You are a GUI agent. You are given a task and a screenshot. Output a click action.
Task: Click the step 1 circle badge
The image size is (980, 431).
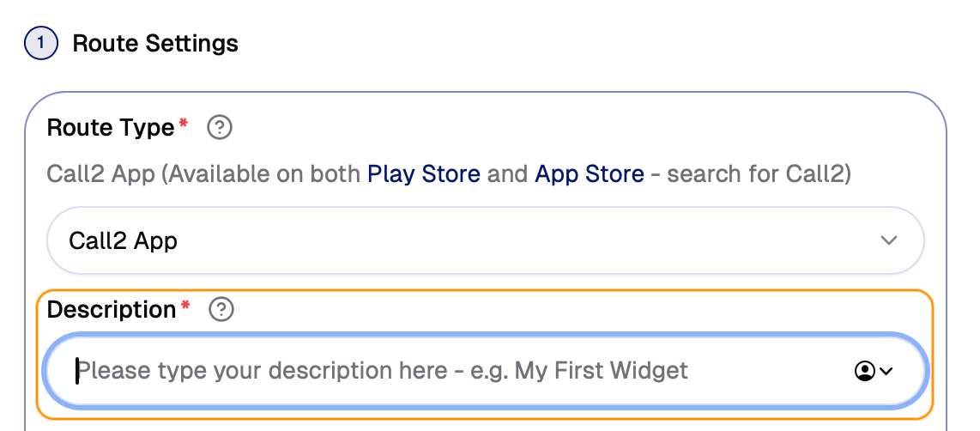(41, 43)
